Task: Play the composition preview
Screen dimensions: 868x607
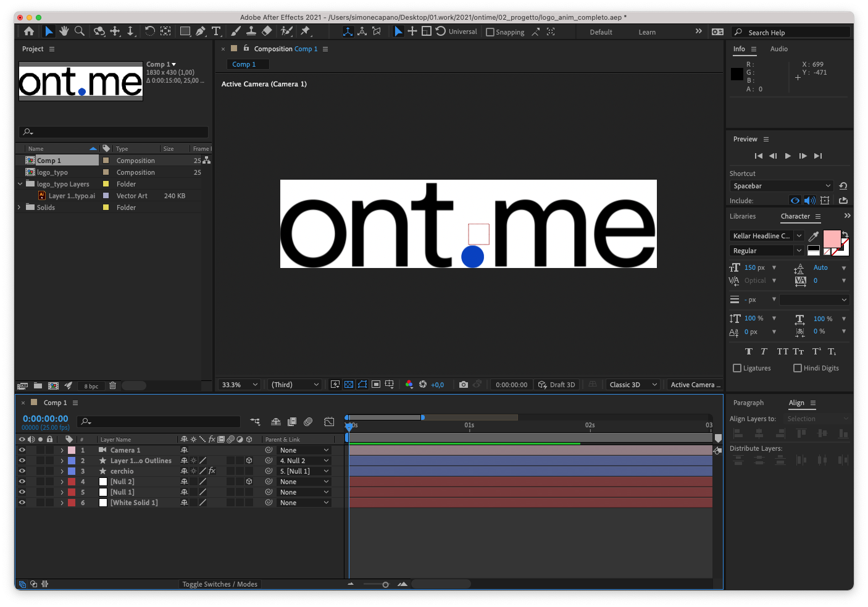Action: [788, 156]
